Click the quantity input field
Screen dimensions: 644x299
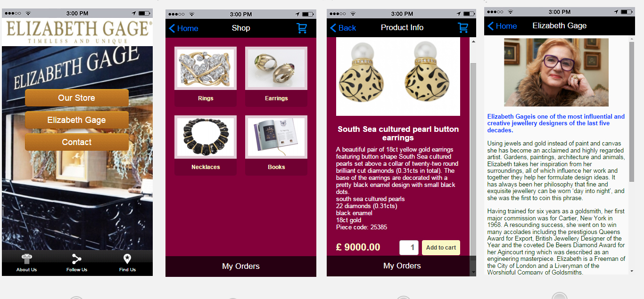click(x=409, y=248)
